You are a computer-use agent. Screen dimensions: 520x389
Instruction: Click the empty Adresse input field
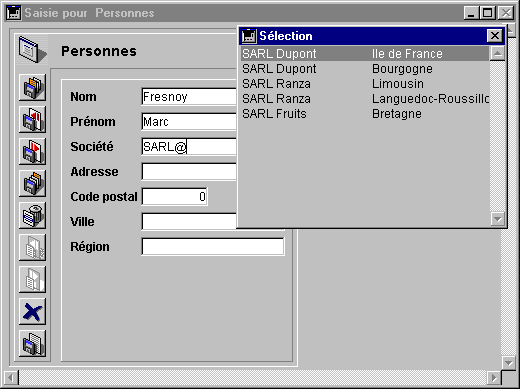point(189,172)
